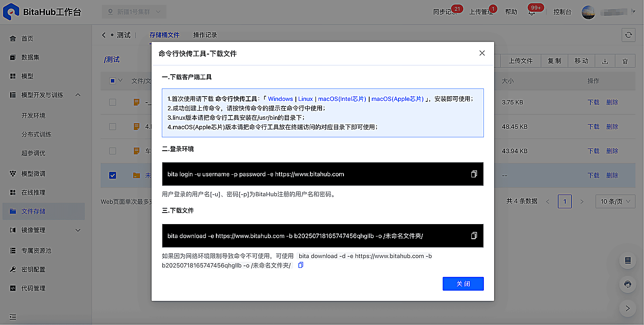Open the 10条/页 page size dropdown
Viewport: 644px width, 325px height.
coord(615,201)
